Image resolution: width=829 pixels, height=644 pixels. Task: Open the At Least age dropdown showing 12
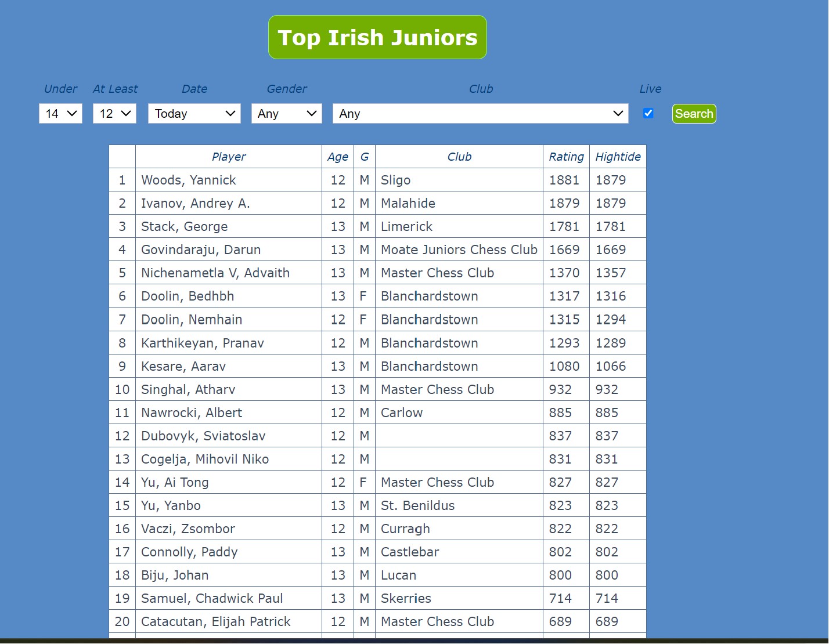tap(114, 113)
